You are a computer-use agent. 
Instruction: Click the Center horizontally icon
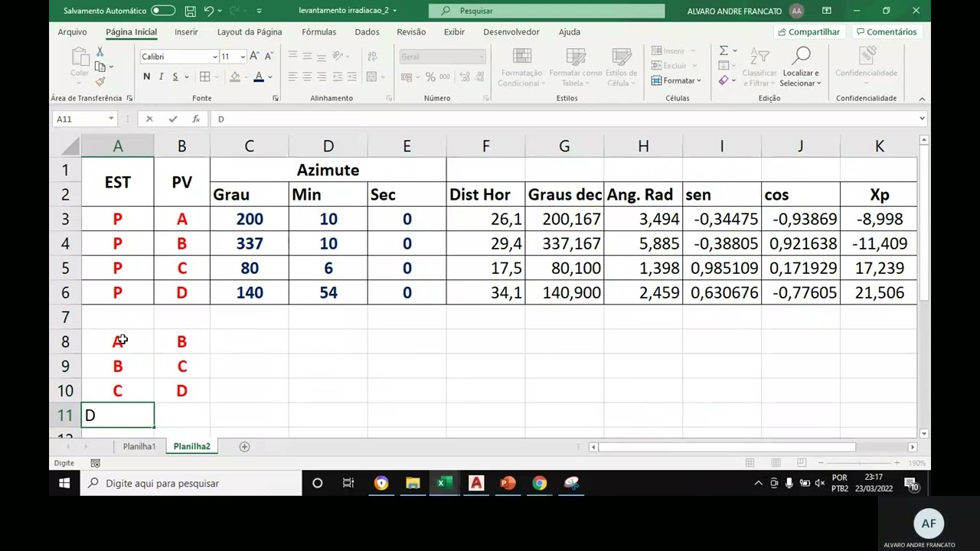[307, 77]
